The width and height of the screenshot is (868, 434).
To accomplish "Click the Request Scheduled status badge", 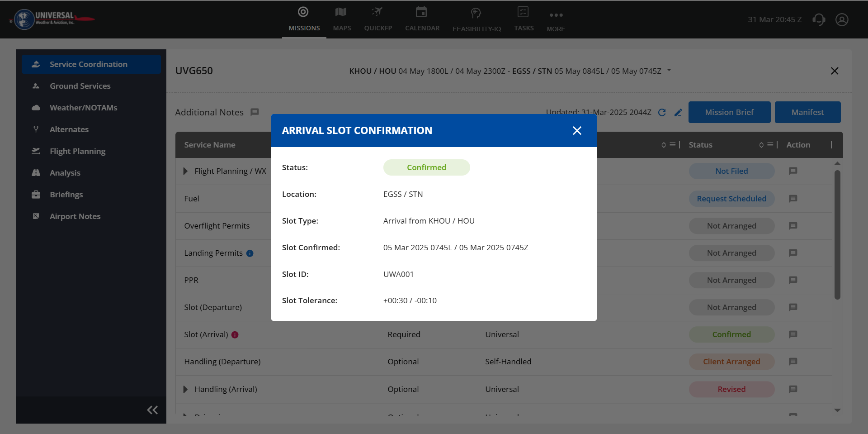I will click(731, 199).
